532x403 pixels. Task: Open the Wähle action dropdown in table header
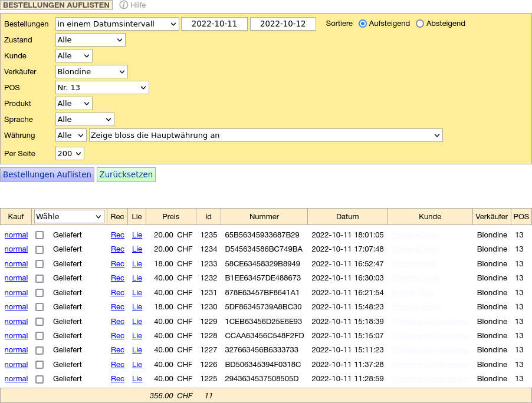(69, 217)
